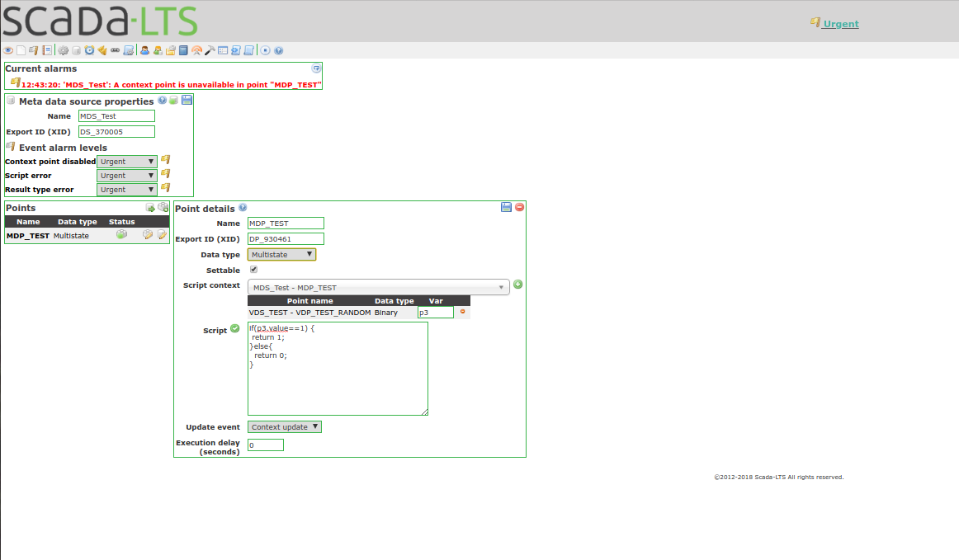Validate the script using the green check icon
Image resolution: width=959 pixels, height=560 pixels.
point(234,328)
